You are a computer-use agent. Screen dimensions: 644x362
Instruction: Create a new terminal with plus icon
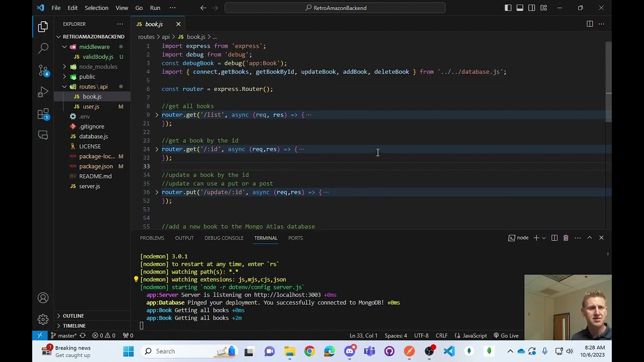[x=536, y=238]
